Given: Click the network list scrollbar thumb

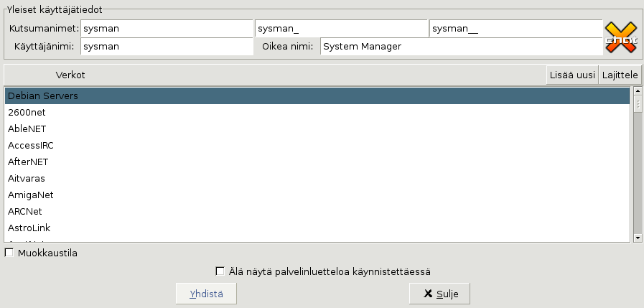Looking at the screenshot, I should coord(638,104).
